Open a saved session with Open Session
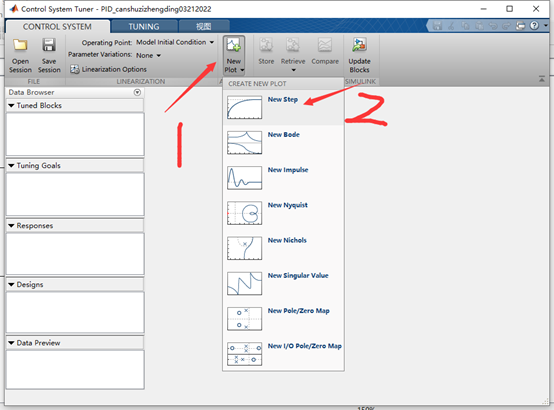554x410 pixels. coord(20,55)
